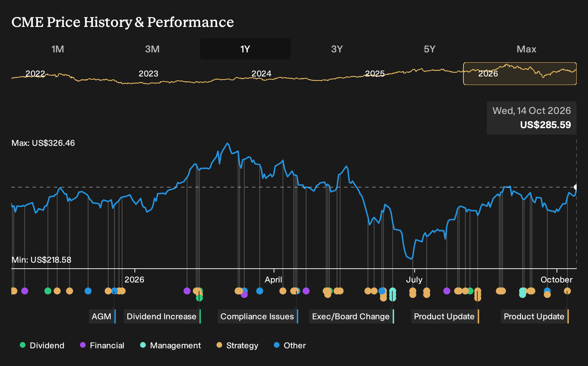Click the Min: US$218.58 label

[x=41, y=260]
